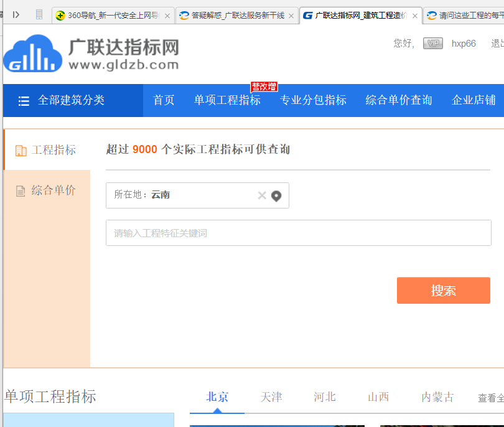
Task: Select the 工程指标 sidebar tab
Action: coord(47,150)
